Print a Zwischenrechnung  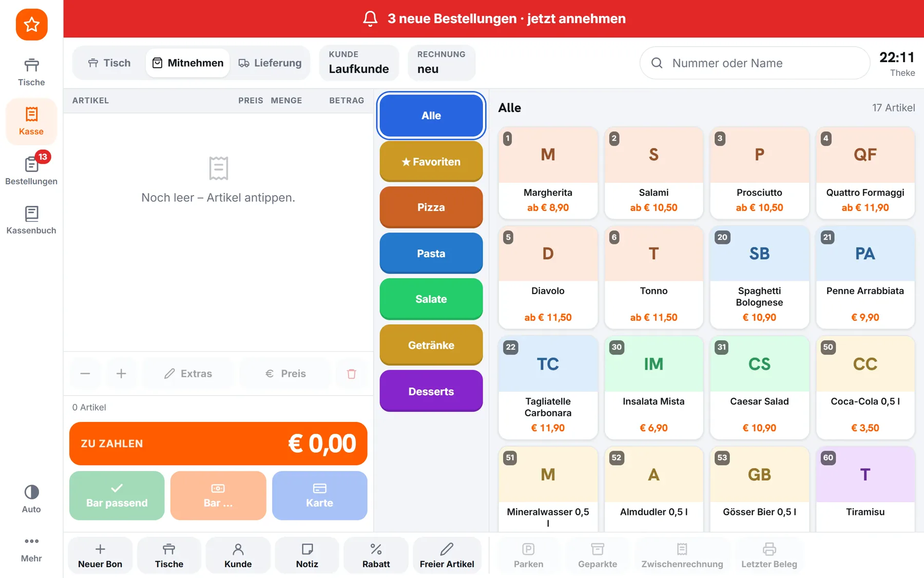click(682, 555)
